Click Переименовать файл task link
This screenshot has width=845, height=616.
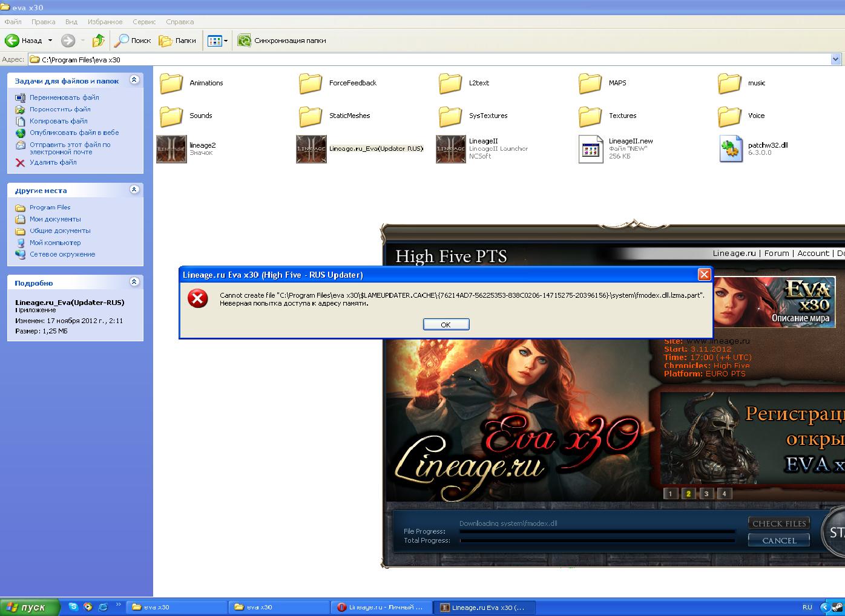point(64,97)
